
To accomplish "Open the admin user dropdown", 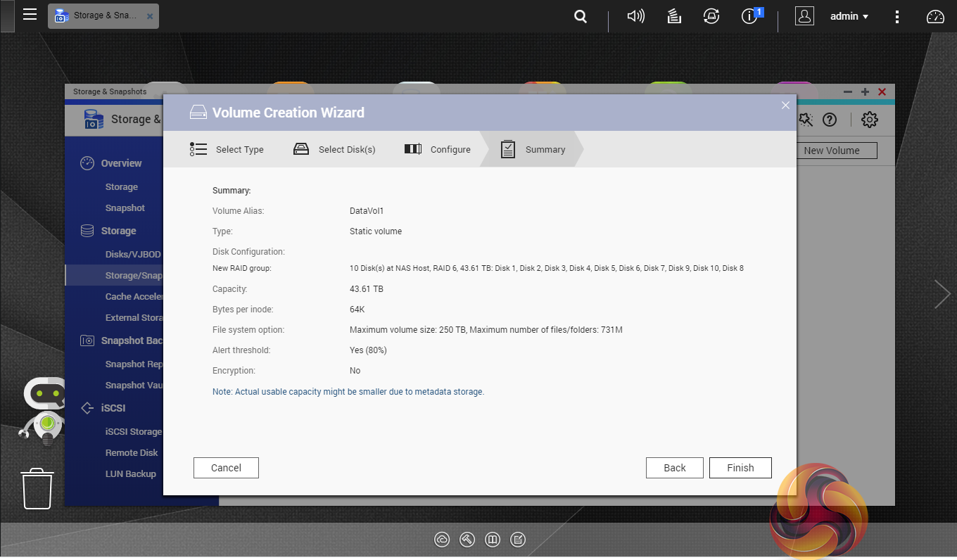I will click(849, 16).
